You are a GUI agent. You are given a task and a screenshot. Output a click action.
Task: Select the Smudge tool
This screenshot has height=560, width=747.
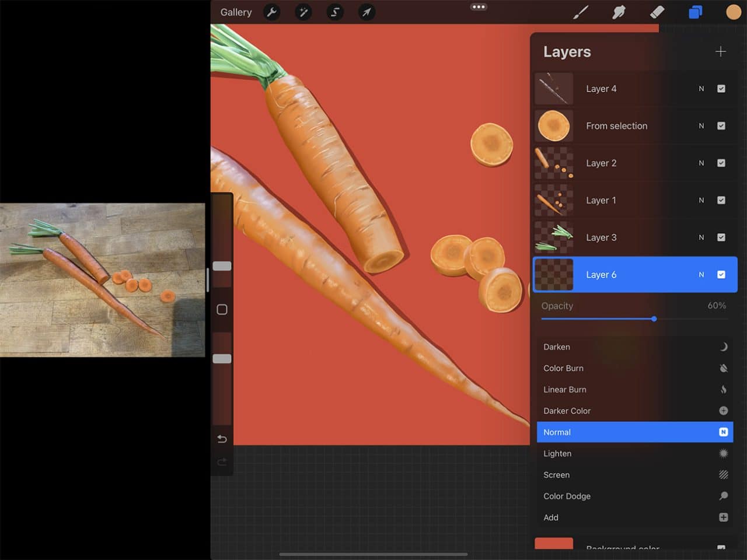click(619, 11)
